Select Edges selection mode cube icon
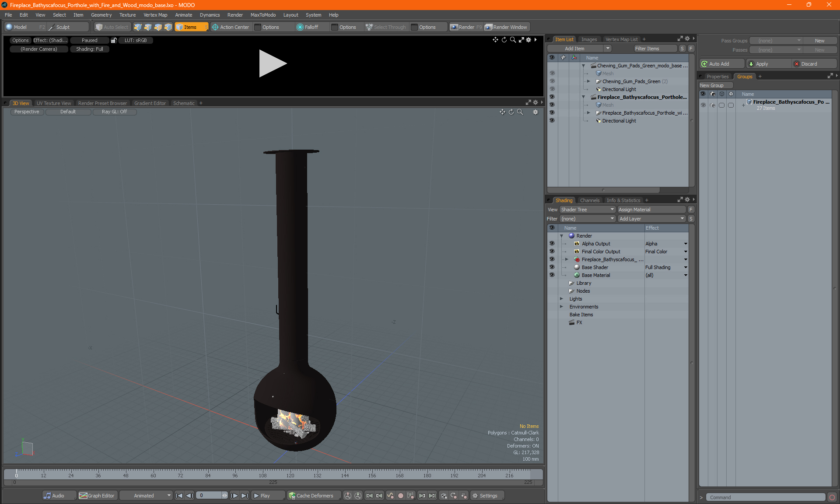The image size is (840, 504). (x=148, y=27)
